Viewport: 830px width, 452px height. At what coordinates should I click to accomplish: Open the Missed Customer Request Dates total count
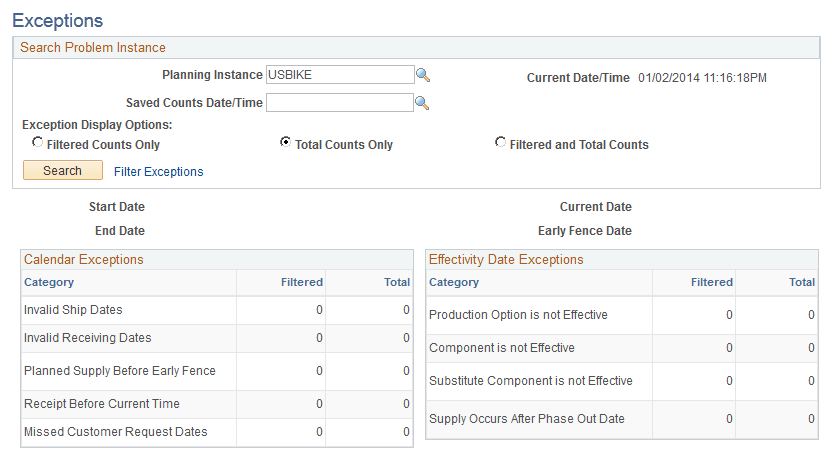407,432
